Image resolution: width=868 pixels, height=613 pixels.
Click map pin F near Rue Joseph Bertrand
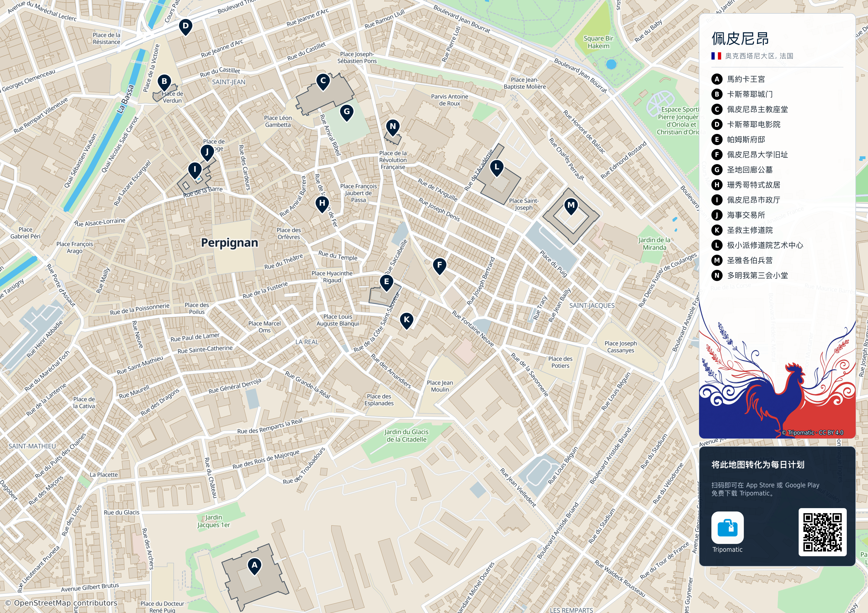coord(439,266)
